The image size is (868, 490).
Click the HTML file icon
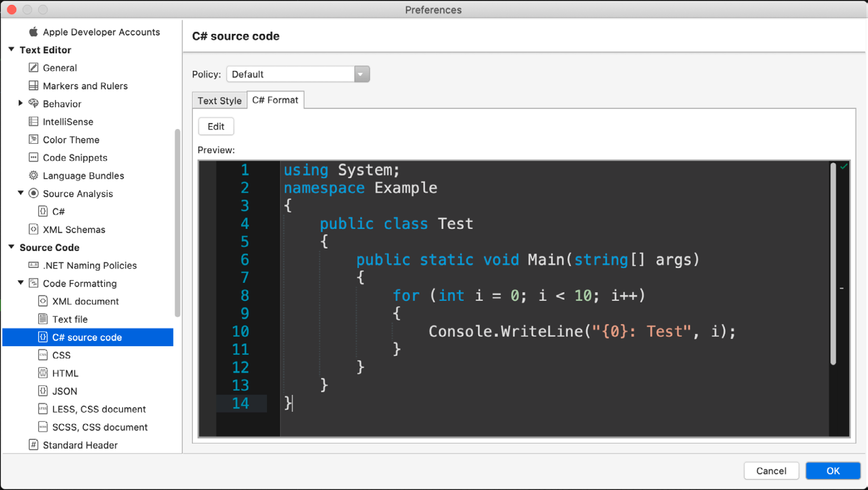[43, 373]
